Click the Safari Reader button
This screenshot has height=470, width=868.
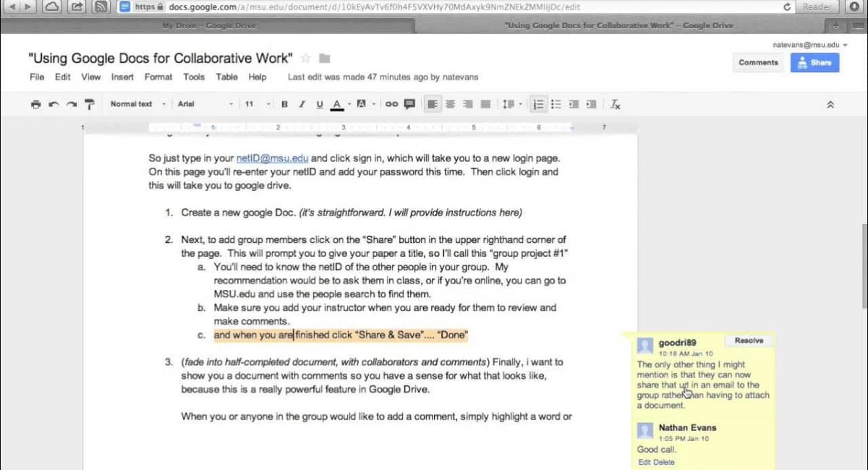point(817,7)
